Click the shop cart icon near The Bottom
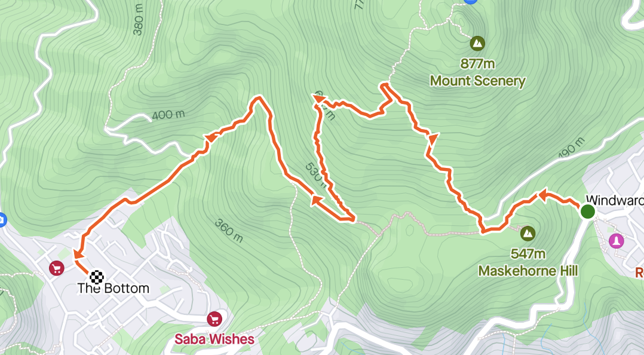 57,268
